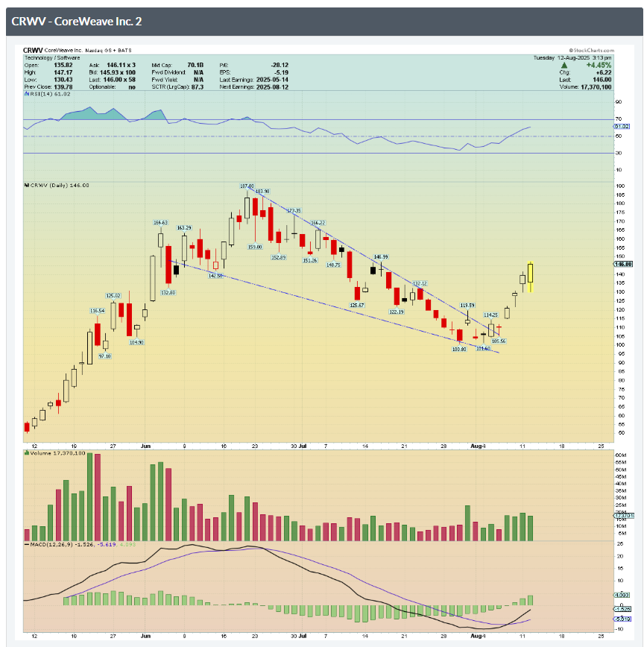The image size is (644, 647).
Task: Click the 'CRWV - CoreWeave Inc. 2' header title
Action: point(77,22)
